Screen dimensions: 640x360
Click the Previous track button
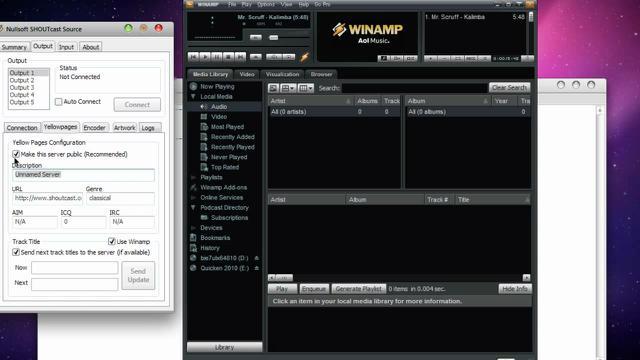[x=194, y=57]
